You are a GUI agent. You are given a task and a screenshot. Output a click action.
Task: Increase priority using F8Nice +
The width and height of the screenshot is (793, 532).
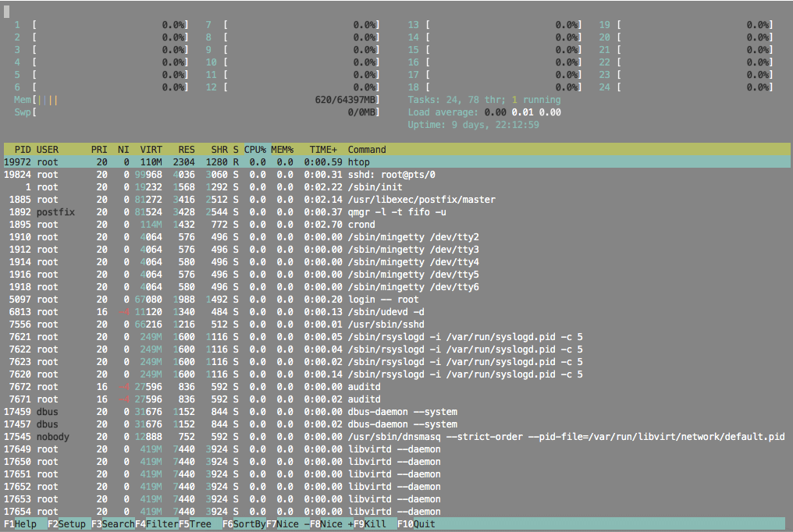(x=329, y=523)
